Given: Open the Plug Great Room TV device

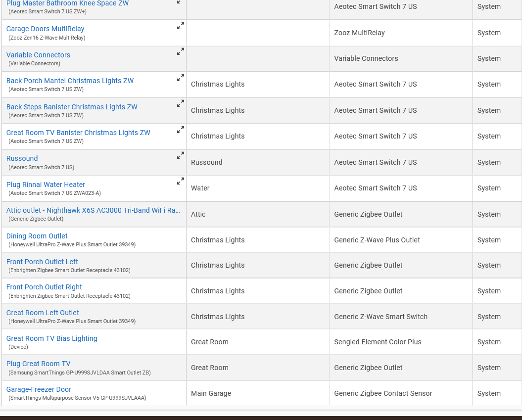Looking at the screenshot, I should click(x=38, y=364).
